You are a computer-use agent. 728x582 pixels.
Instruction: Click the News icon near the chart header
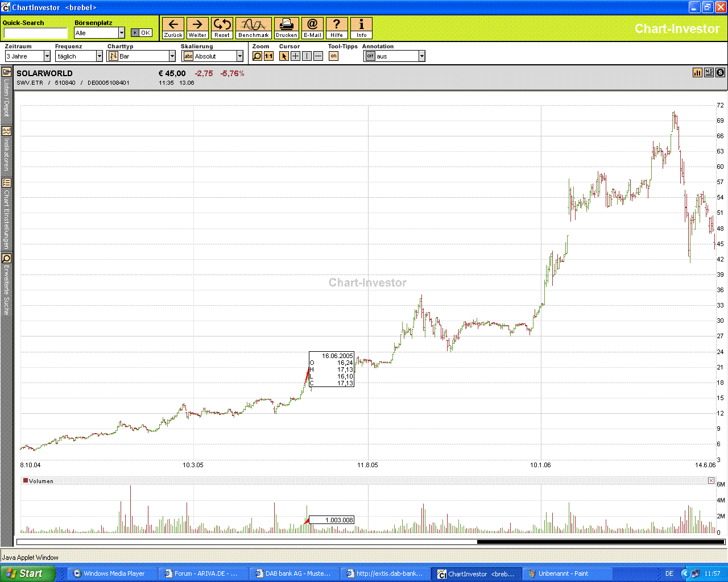709,73
